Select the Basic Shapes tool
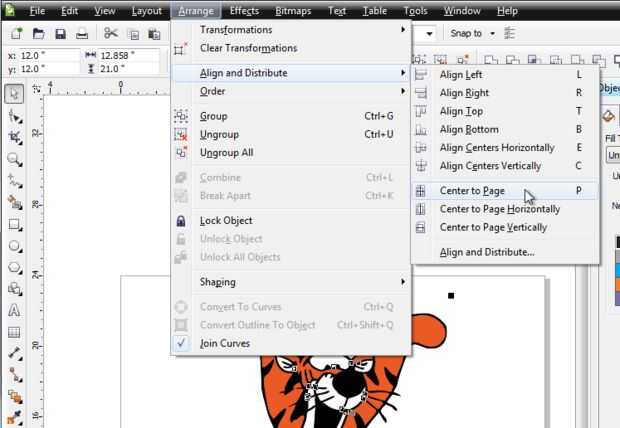This screenshot has width=620, height=428. click(15, 289)
